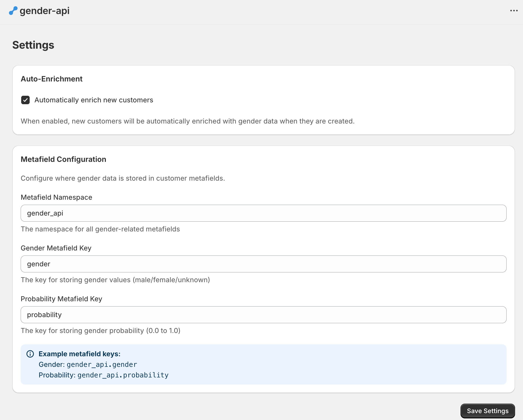Click the gender_api.probability example code text
This screenshot has height=420, width=523.
pos(123,375)
